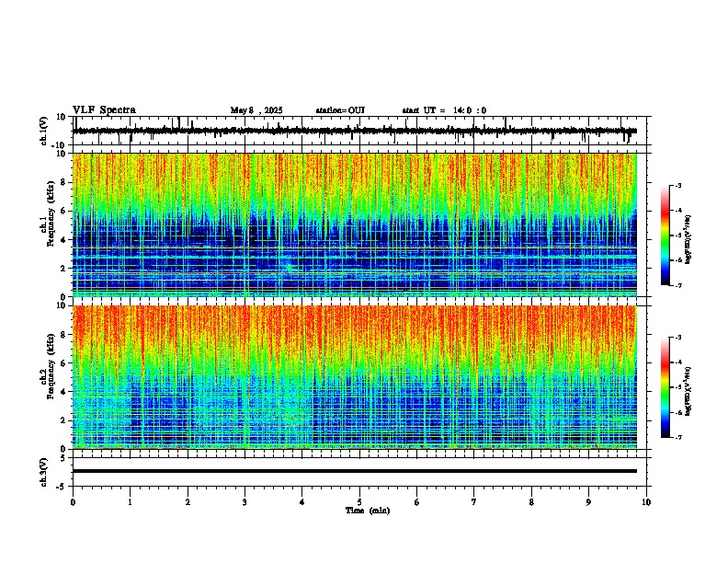
Task: Click the "-3" label on ch.2 colorbar
Action: coord(677,338)
